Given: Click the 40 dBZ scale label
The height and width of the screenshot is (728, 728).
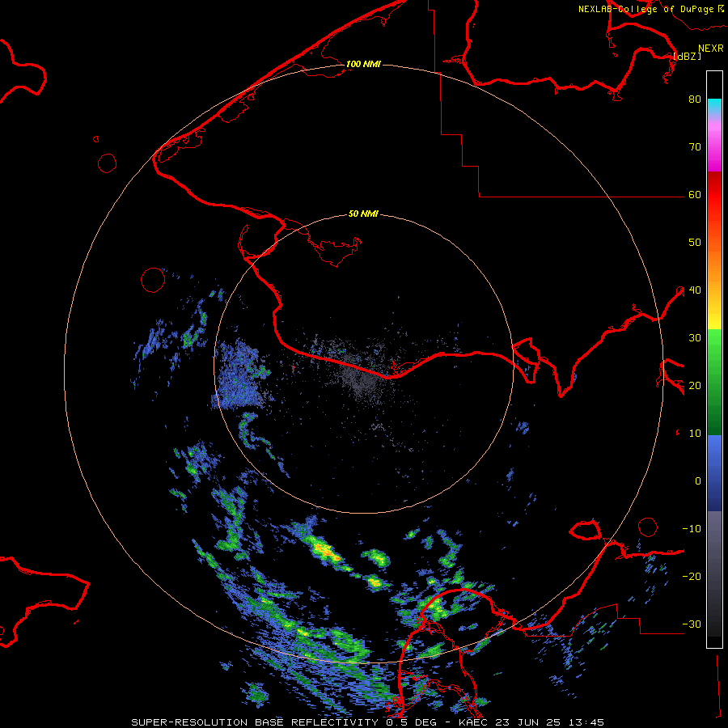Looking at the screenshot, I should 695,290.
